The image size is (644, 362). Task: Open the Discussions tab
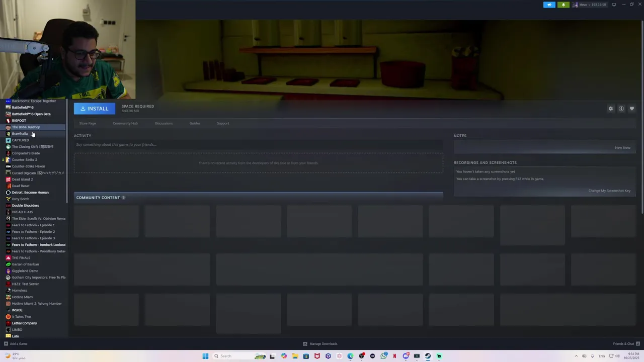[164, 123]
